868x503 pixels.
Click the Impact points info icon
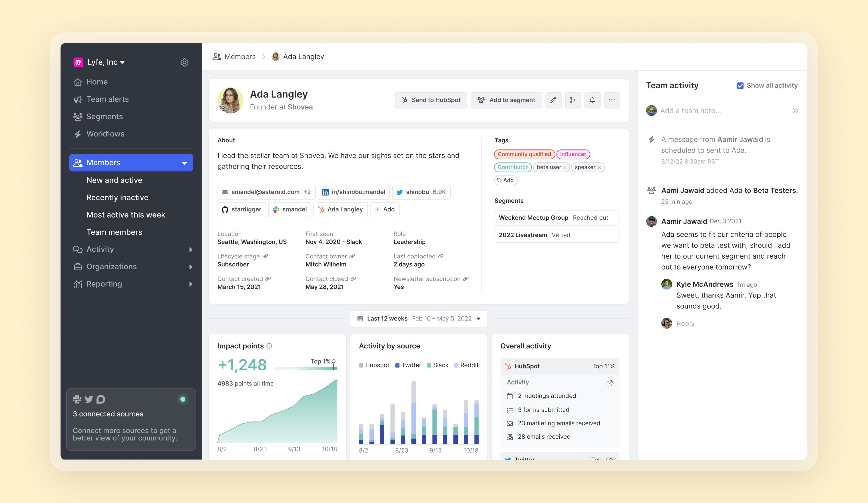[x=269, y=346]
